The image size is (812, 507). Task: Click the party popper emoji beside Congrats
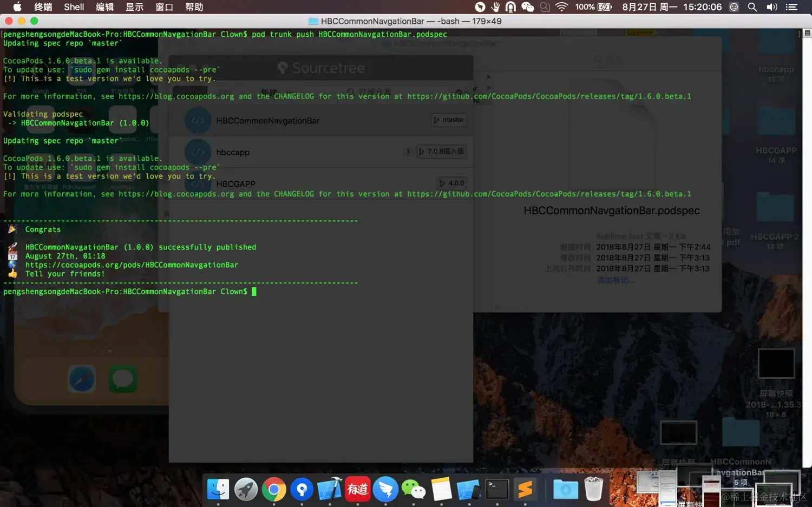(x=12, y=229)
